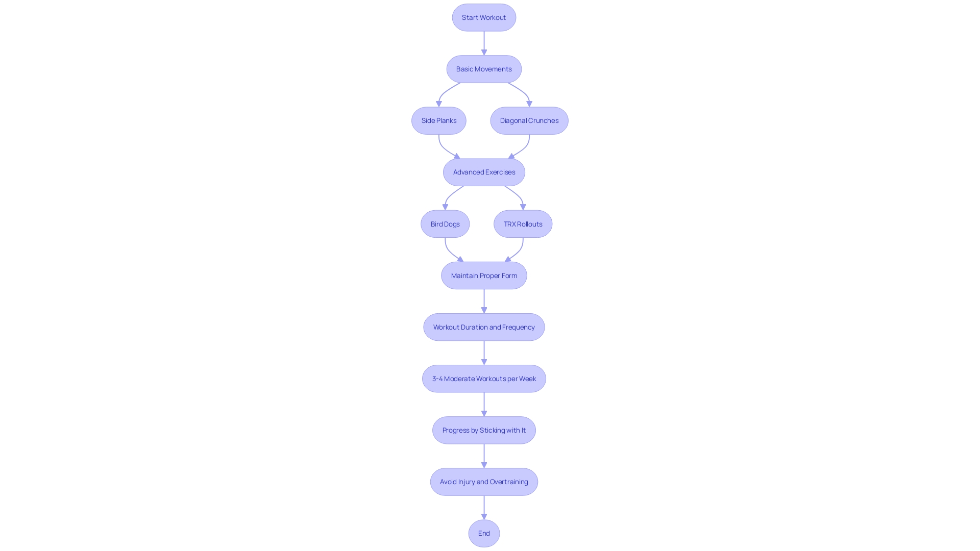
Task: Toggle visibility of Side Planks node
Action: click(x=439, y=120)
